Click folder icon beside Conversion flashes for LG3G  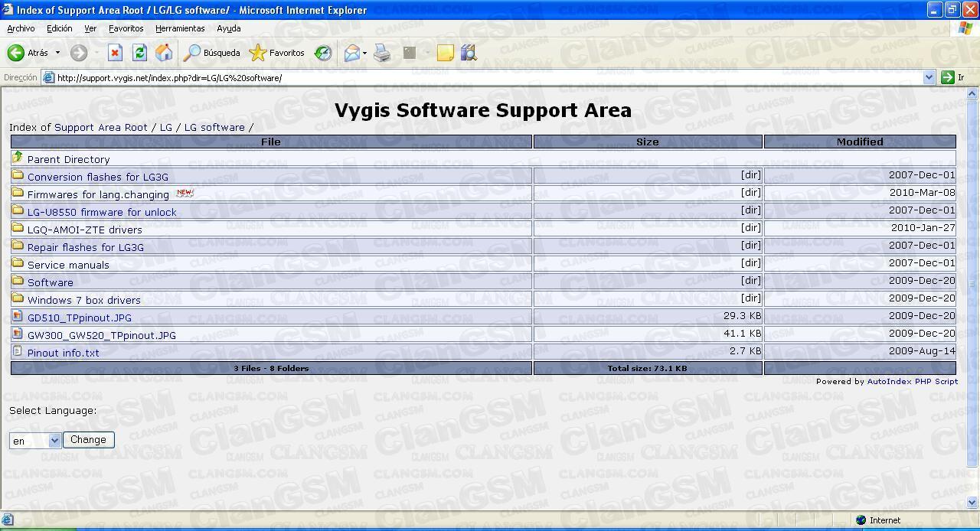coord(18,175)
